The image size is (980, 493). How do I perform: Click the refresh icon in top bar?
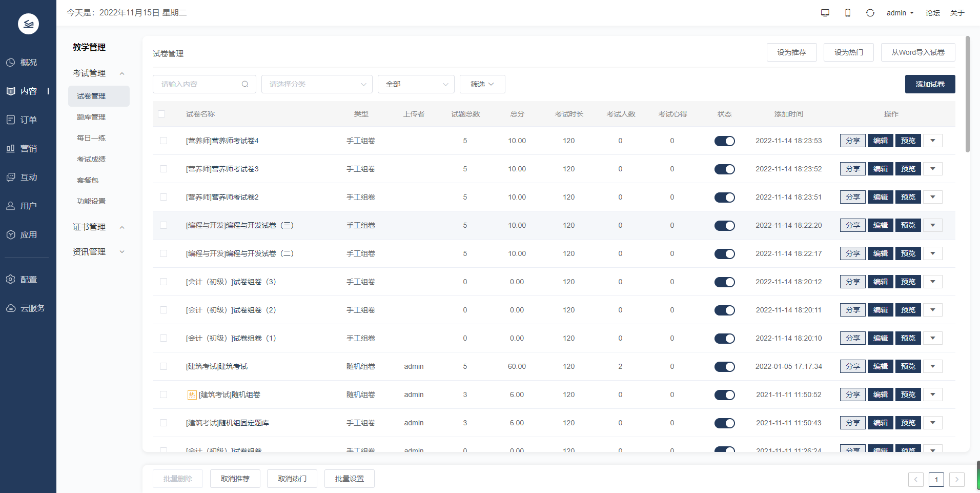[x=870, y=13]
